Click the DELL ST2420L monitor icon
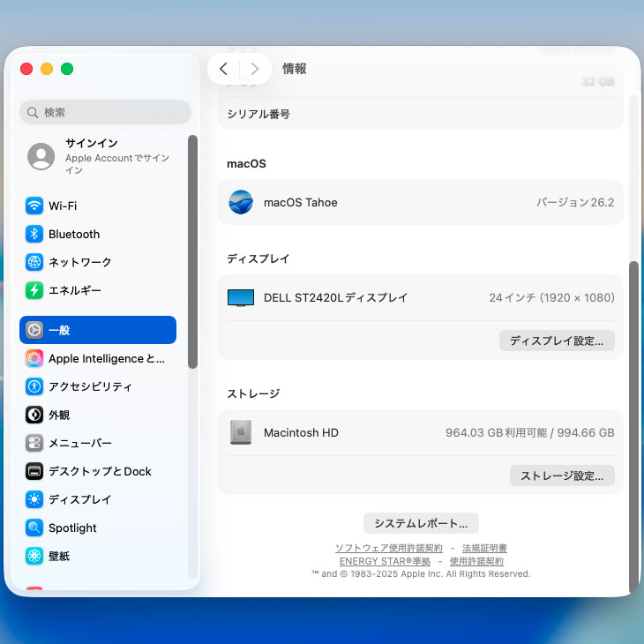Screen dimensions: 644x644 click(x=241, y=298)
